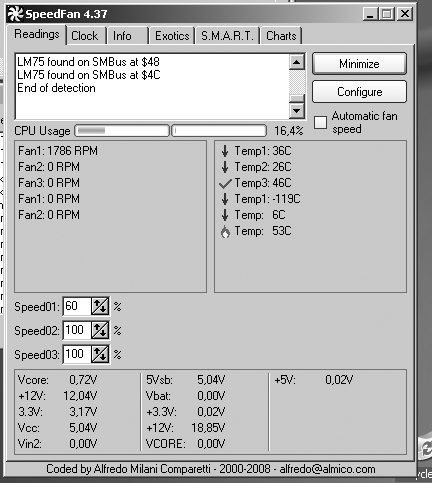This screenshot has height=483, width=432.
Task: Click the CPU usage 16,4% value
Action: 289,131
